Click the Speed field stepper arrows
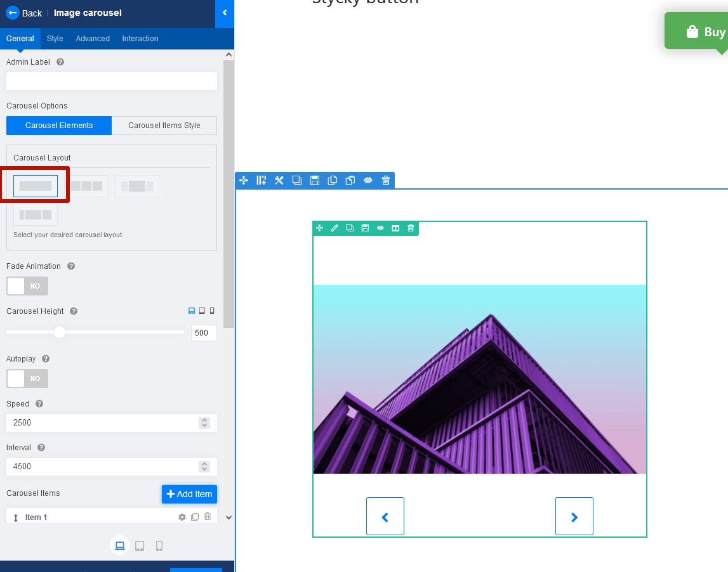 click(x=204, y=422)
